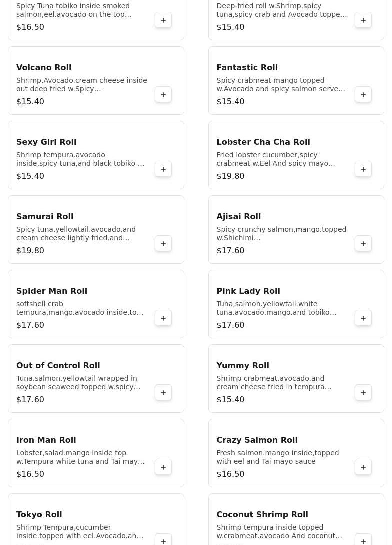Click the Iron Man Roll name

point(46,440)
